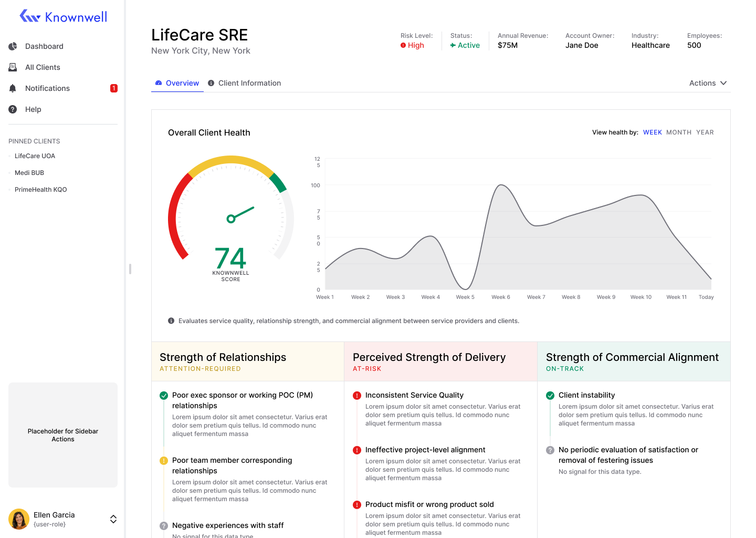Click the red High risk level indicator icon
This screenshot has width=756, height=538.
[403, 45]
